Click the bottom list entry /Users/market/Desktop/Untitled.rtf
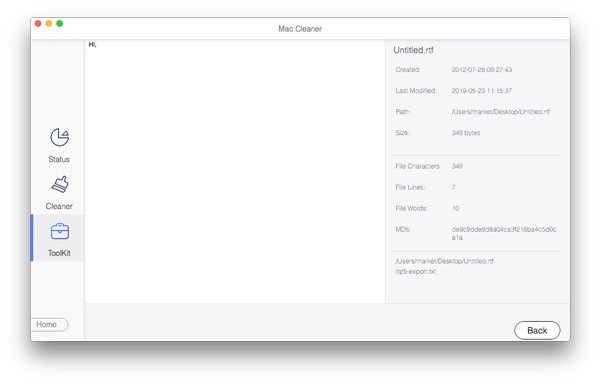Image resolution: width=600 pixels, height=384 pixels. [x=444, y=261]
